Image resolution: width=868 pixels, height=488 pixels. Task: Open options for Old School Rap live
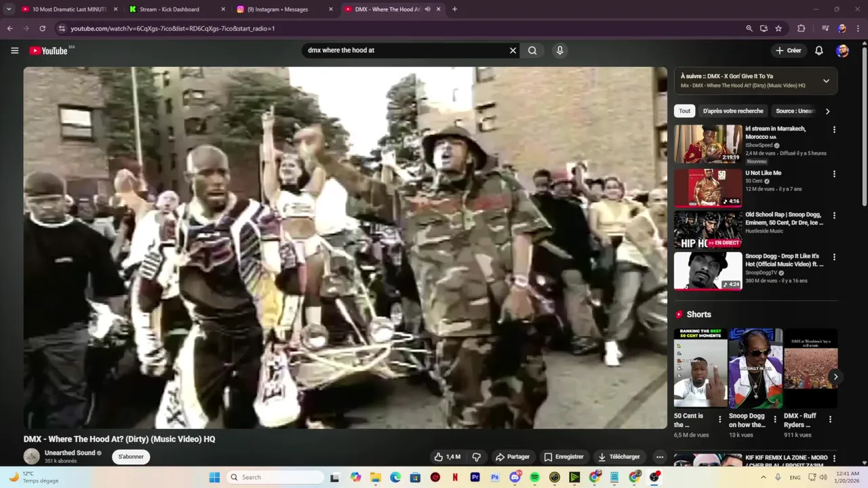[834, 216]
